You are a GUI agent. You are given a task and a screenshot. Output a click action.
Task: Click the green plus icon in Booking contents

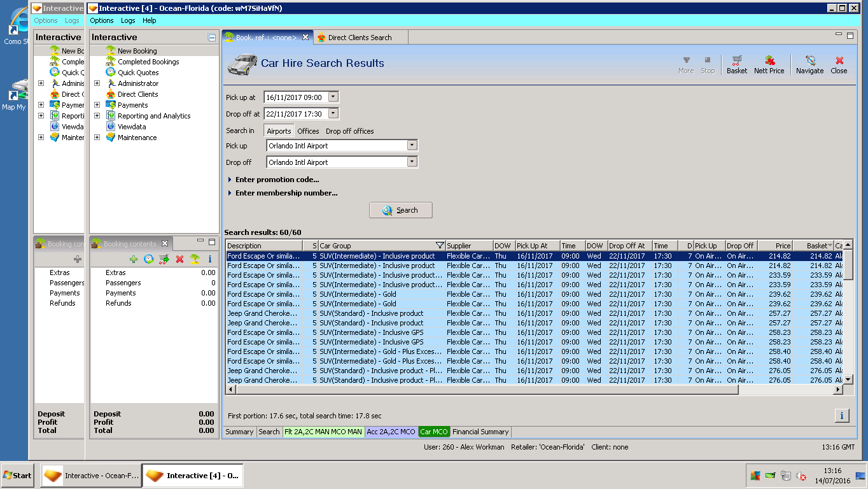tap(134, 259)
